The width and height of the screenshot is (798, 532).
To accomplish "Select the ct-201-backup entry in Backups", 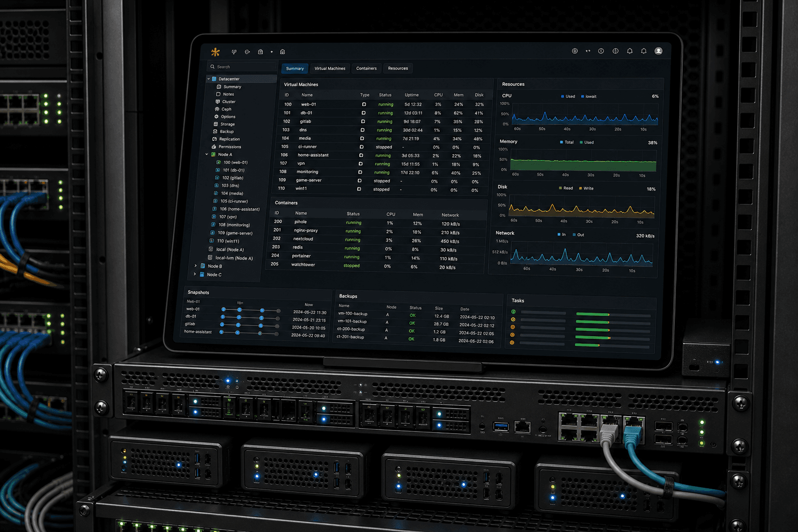I will click(415, 338).
